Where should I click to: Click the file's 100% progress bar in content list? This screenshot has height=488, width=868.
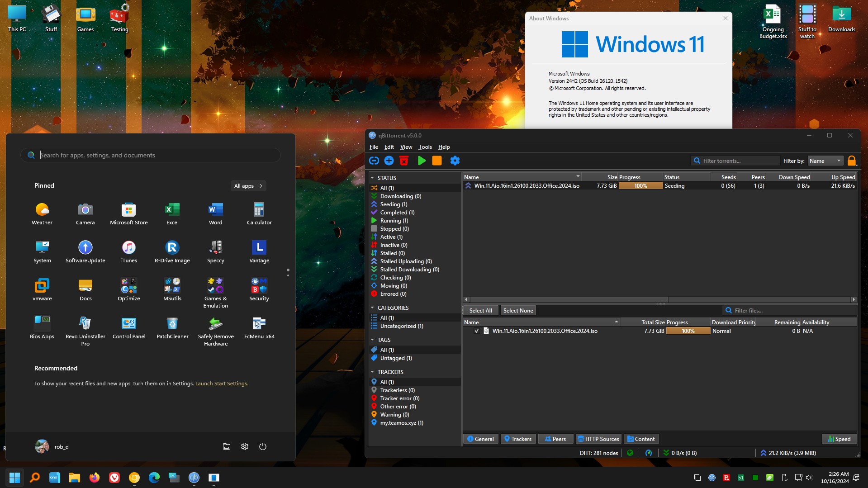pos(688,331)
